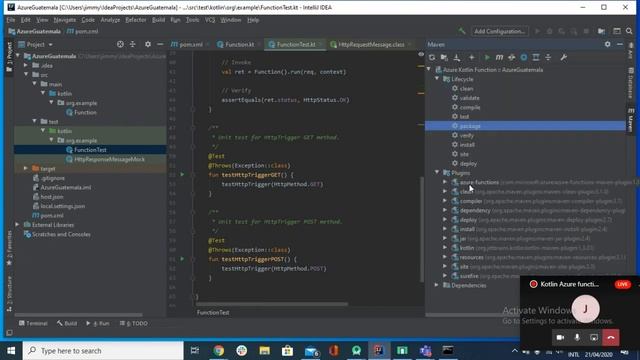Screen dimensions: 640x360
Task: Click reader mode eye icon in editor
Action: click(x=421, y=54)
